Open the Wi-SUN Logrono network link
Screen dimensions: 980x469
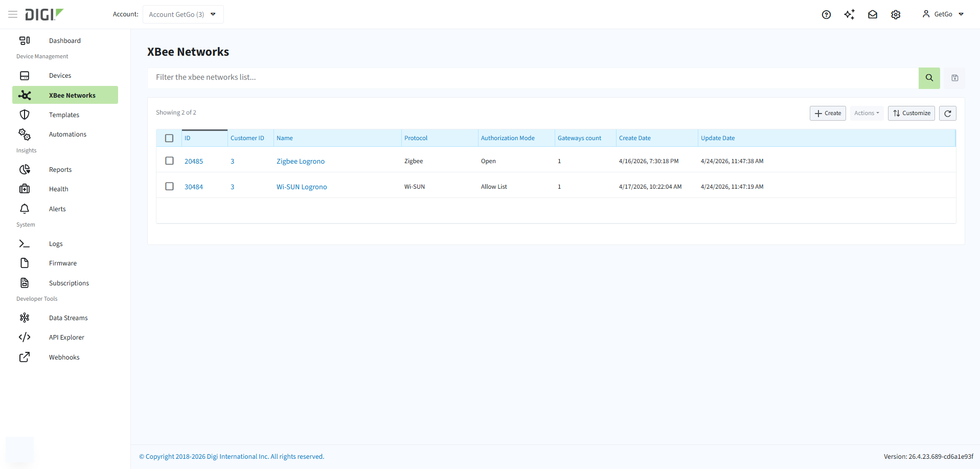click(302, 187)
